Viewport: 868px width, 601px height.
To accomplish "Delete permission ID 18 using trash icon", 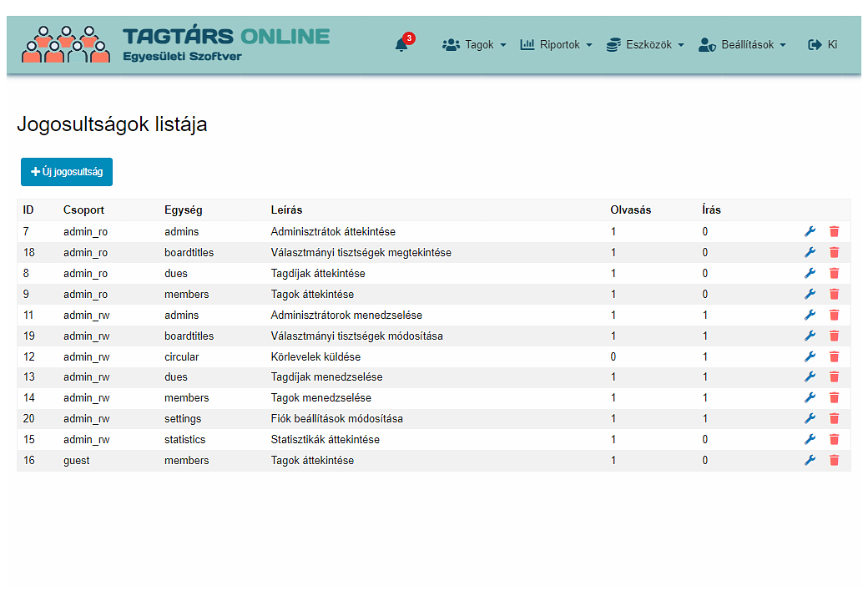I will 835,252.
